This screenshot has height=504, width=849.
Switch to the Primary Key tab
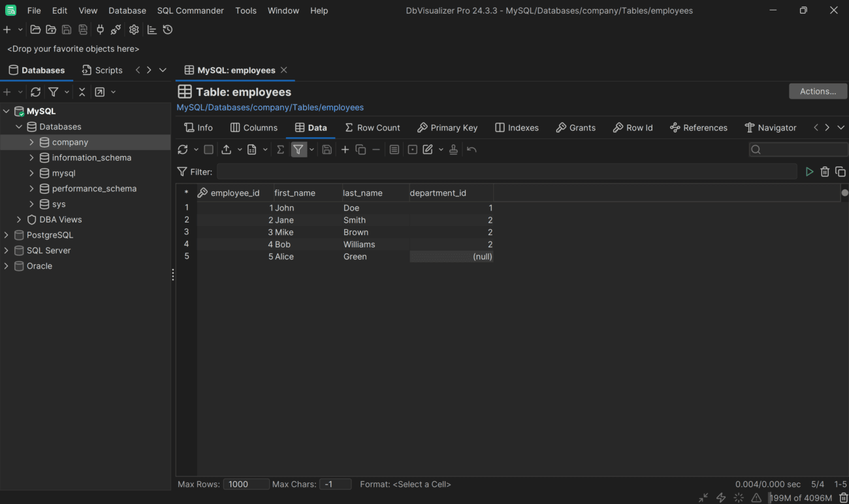[x=447, y=127]
